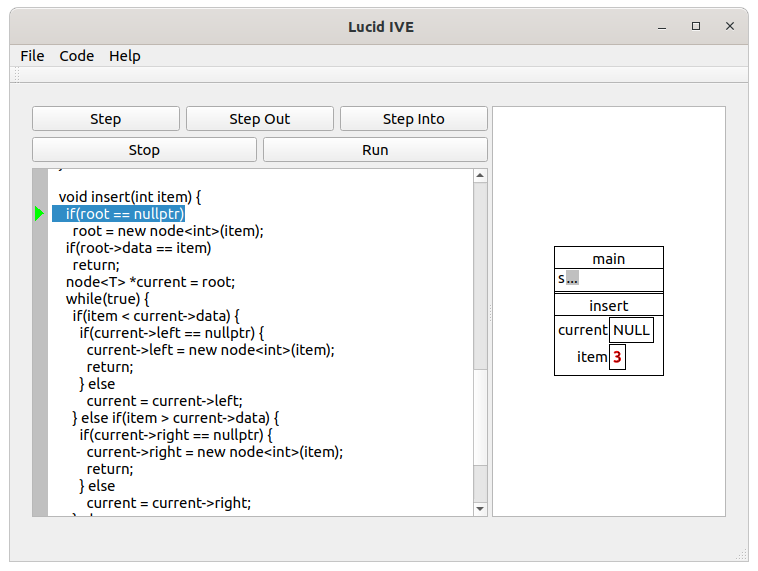
Task: Click the toolbar drag handle under File
Action: coord(16,75)
